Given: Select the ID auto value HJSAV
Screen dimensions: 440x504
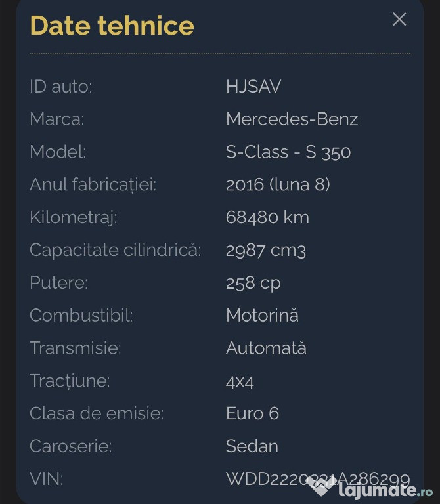Looking at the screenshot, I should [253, 87].
